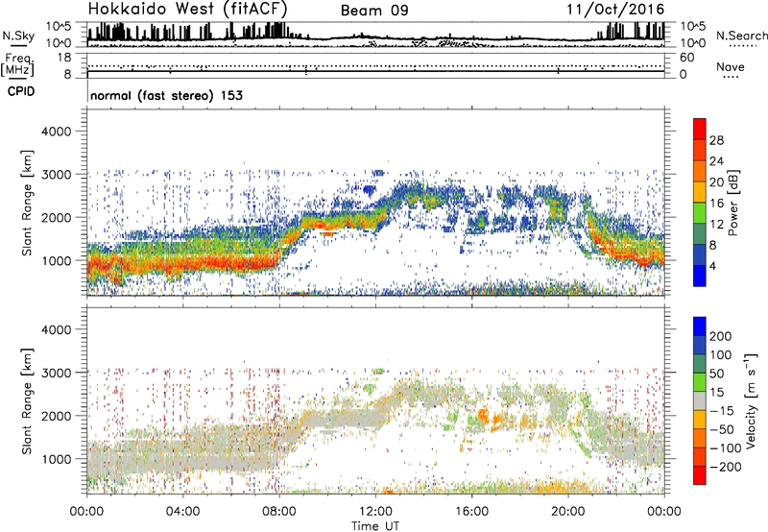The image size is (768, 532).
Task: Click the velocity panel 'Slant Range [km]' title
Action: (x=27, y=401)
